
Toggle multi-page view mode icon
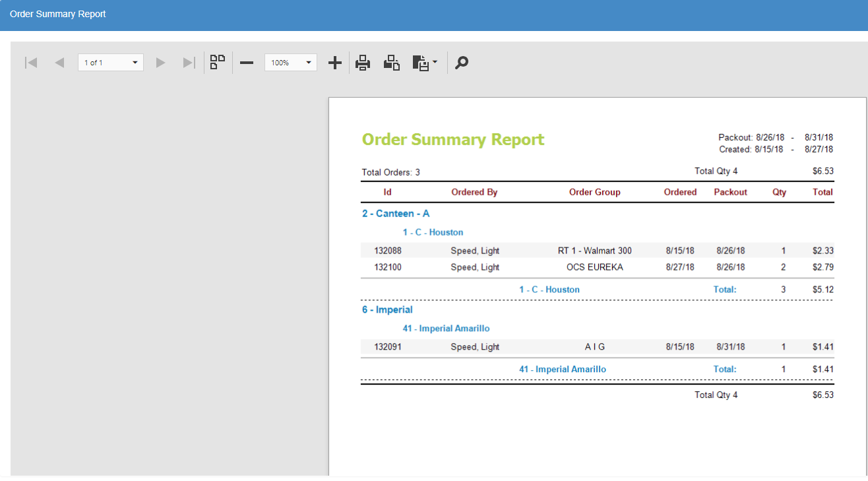[x=218, y=62]
